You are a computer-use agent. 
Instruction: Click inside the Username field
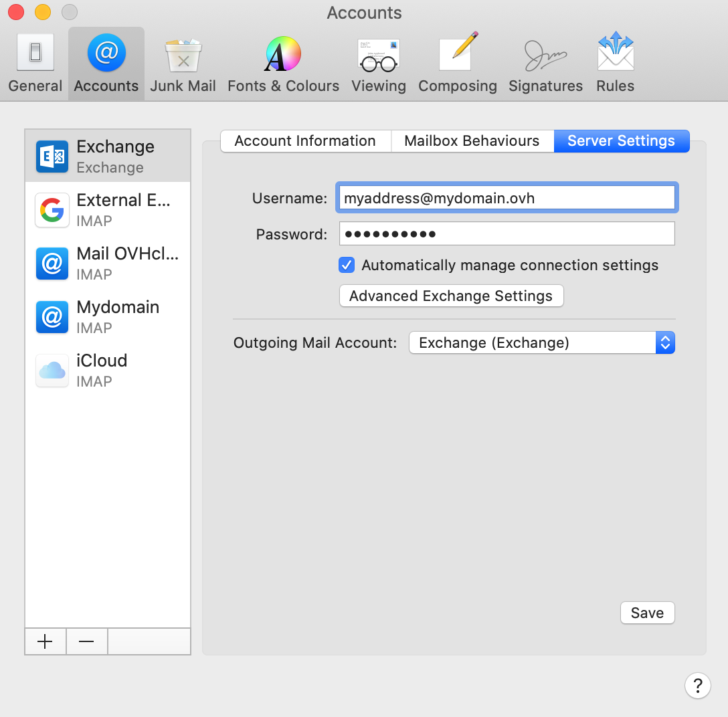click(x=507, y=197)
